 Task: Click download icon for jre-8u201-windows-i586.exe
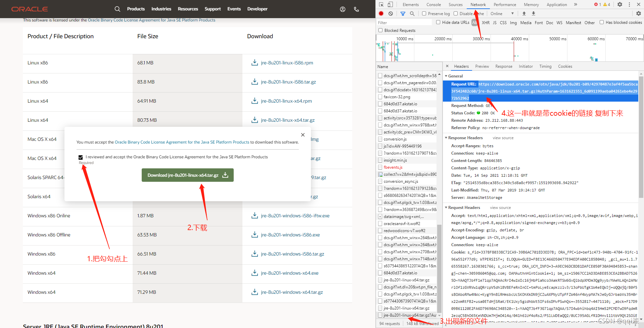[x=255, y=235]
